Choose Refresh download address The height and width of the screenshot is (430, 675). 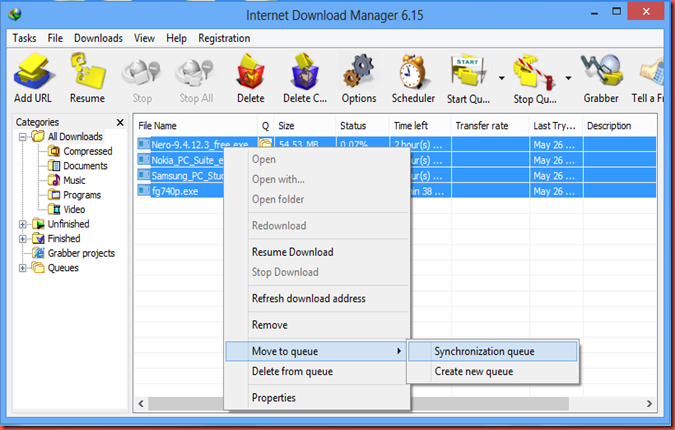[x=317, y=299]
